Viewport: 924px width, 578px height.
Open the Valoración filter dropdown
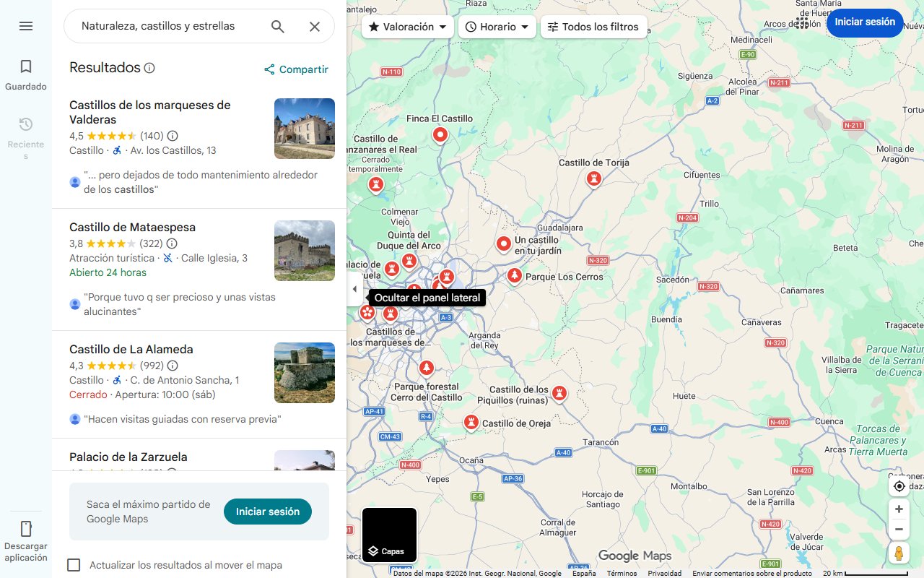click(x=408, y=26)
